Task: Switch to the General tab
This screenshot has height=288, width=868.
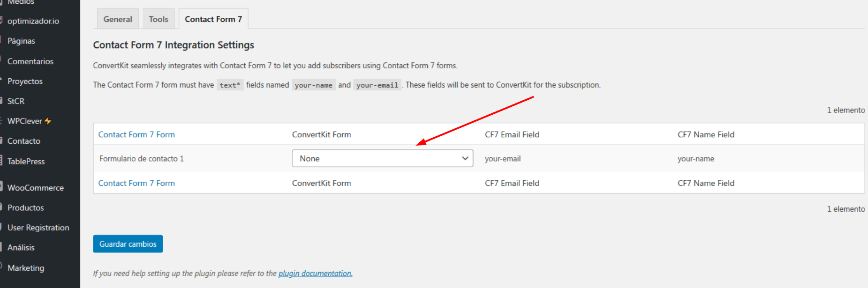Action: pos(118,19)
